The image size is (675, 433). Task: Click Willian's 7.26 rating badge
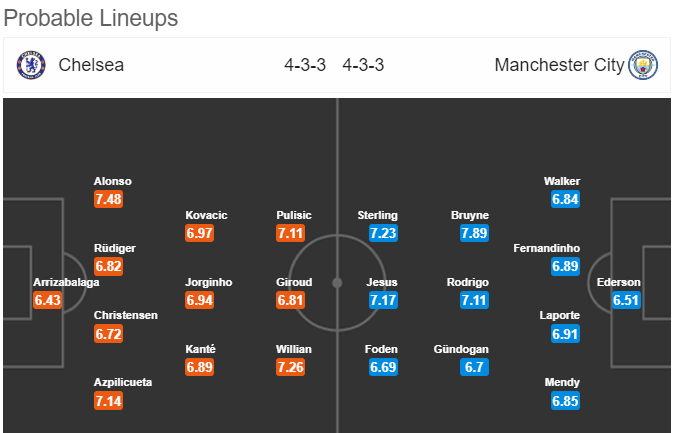coord(291,367)
